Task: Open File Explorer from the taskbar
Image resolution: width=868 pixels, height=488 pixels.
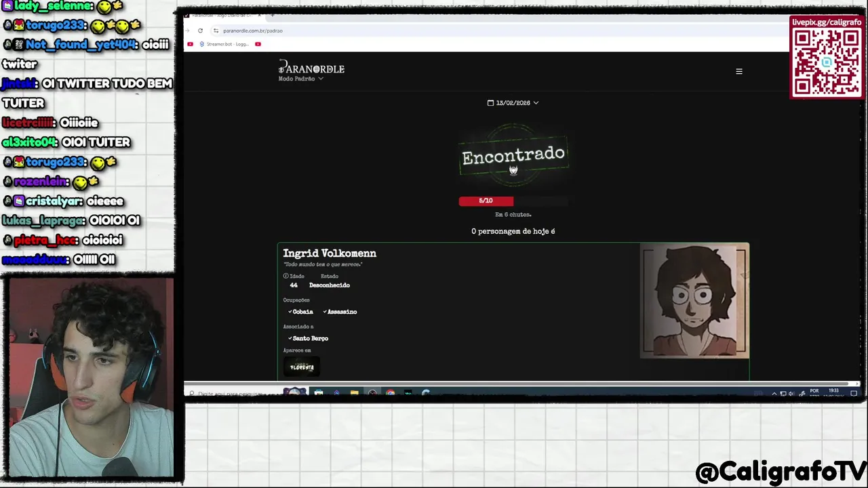Action: click(x=354, y=392)
